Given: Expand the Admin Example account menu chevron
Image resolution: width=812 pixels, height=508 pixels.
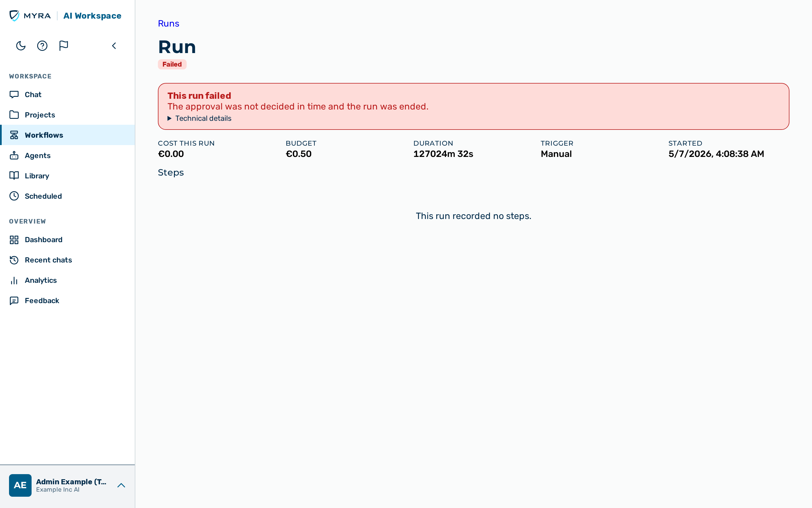Looking at the screenshot, I should click(x=121, y=485).
